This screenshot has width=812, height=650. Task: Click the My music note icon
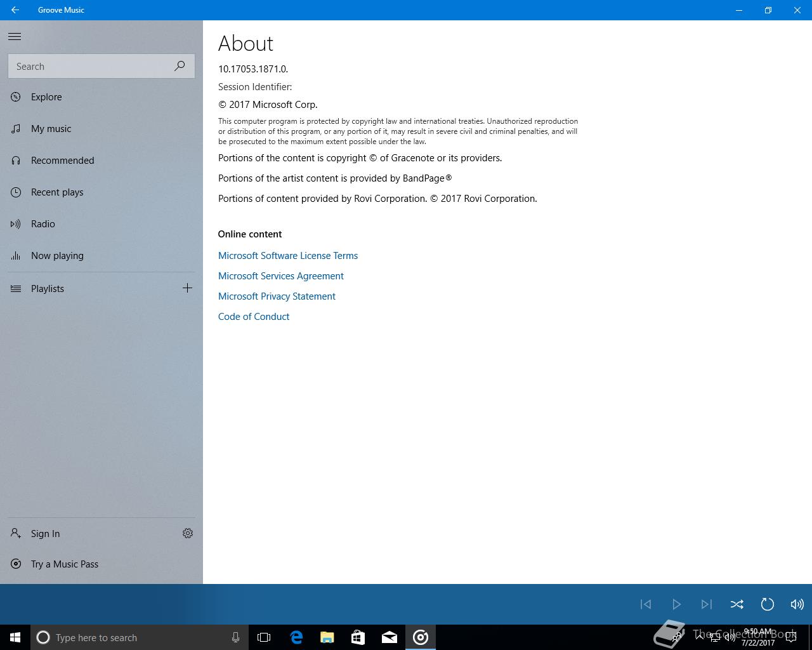[x=16, y=129]
